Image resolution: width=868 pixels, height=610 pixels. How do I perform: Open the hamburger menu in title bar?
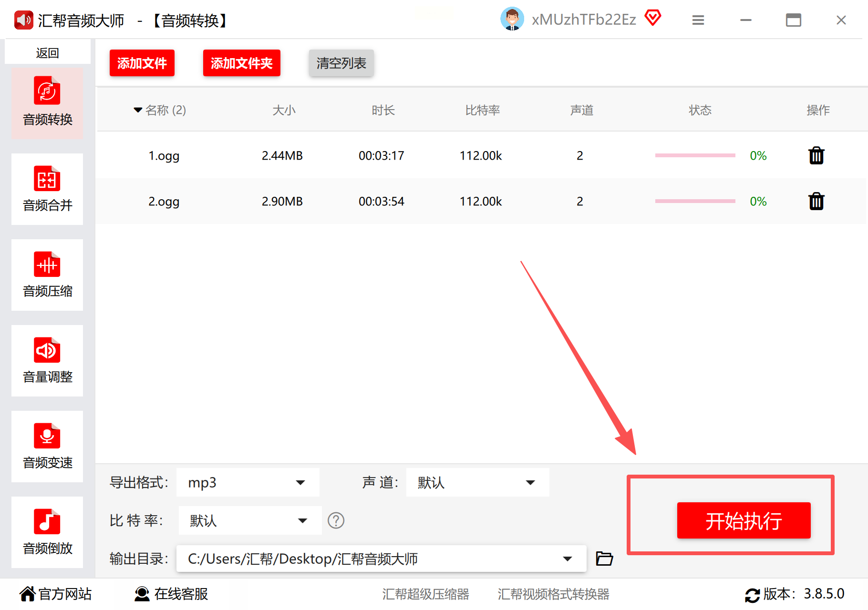(x=698, y=20)
